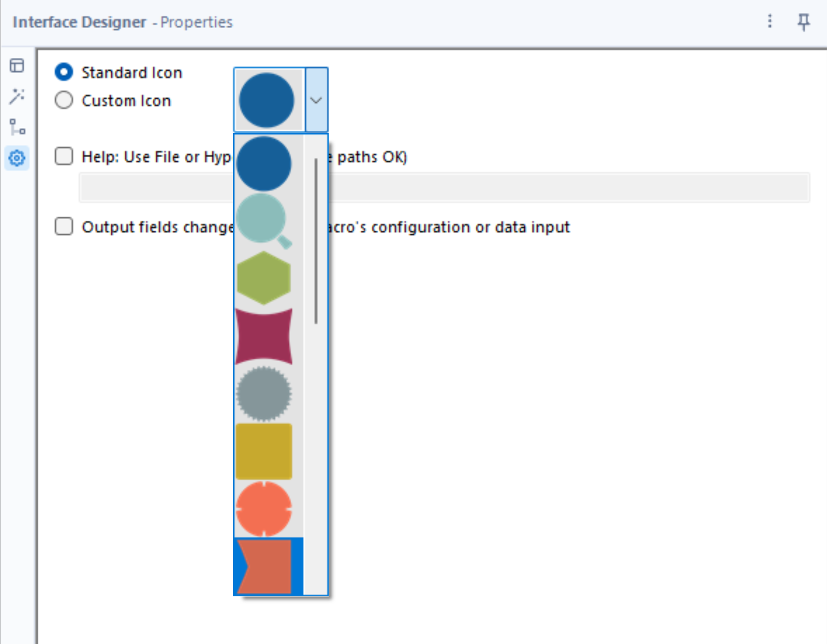Select the Standard Icon radio button
Image resolution: width=827 pixels, height=644 pixels.
64,72
